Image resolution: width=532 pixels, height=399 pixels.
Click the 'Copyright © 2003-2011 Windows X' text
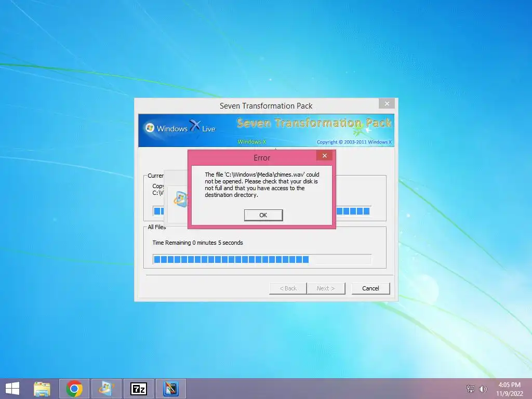(354, 142)
